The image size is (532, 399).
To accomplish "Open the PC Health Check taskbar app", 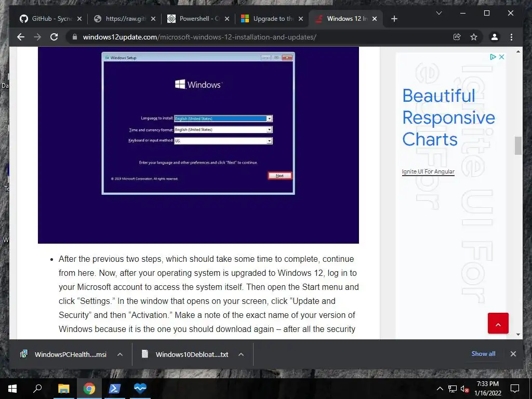I will click(140, 389).
